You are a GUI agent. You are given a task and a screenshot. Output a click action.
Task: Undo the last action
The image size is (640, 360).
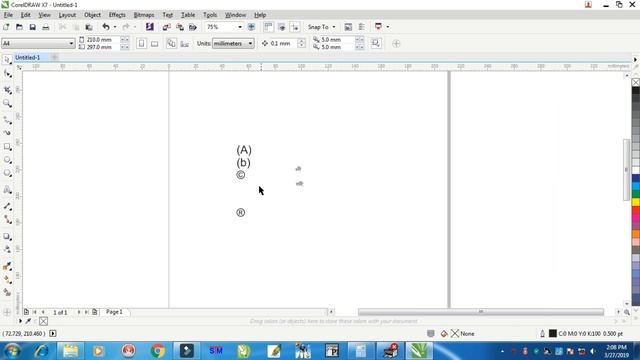tap(106, 27)
